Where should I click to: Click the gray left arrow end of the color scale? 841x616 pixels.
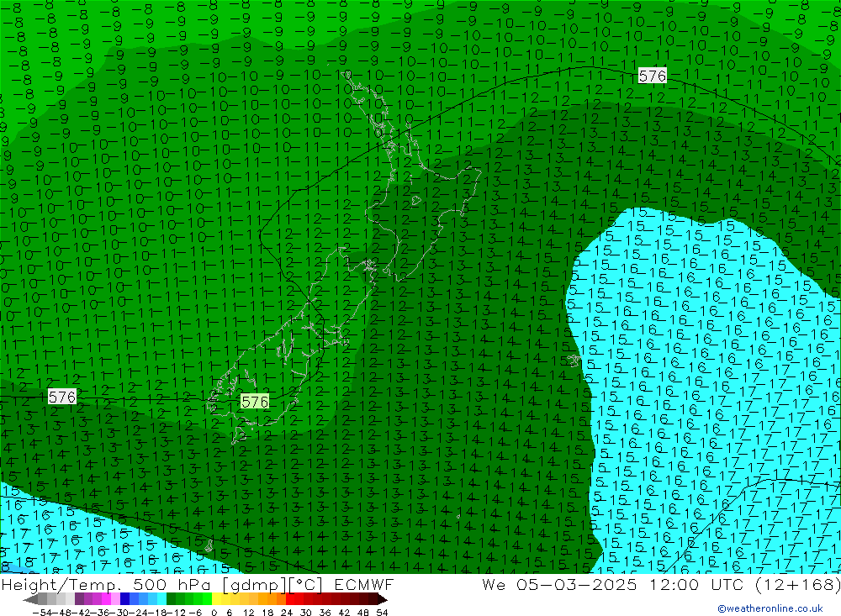(x=30, y=599)
